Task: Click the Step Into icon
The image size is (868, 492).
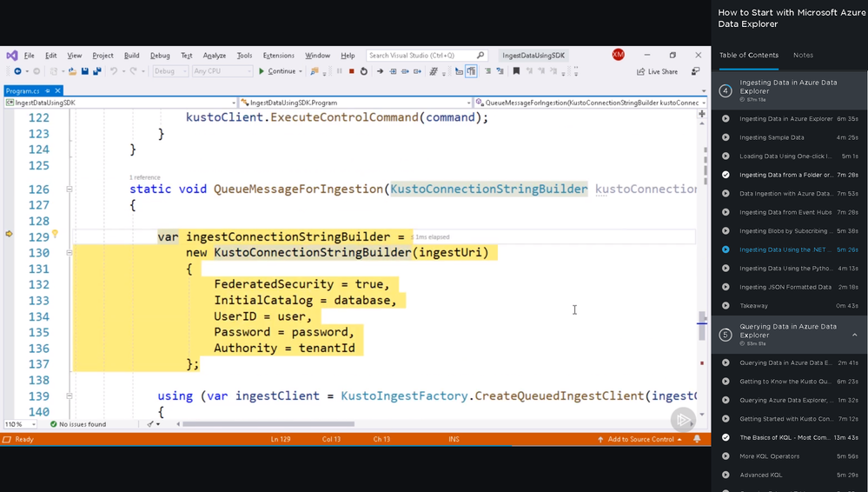Action: pyautogui.click(x=393, y=71)
